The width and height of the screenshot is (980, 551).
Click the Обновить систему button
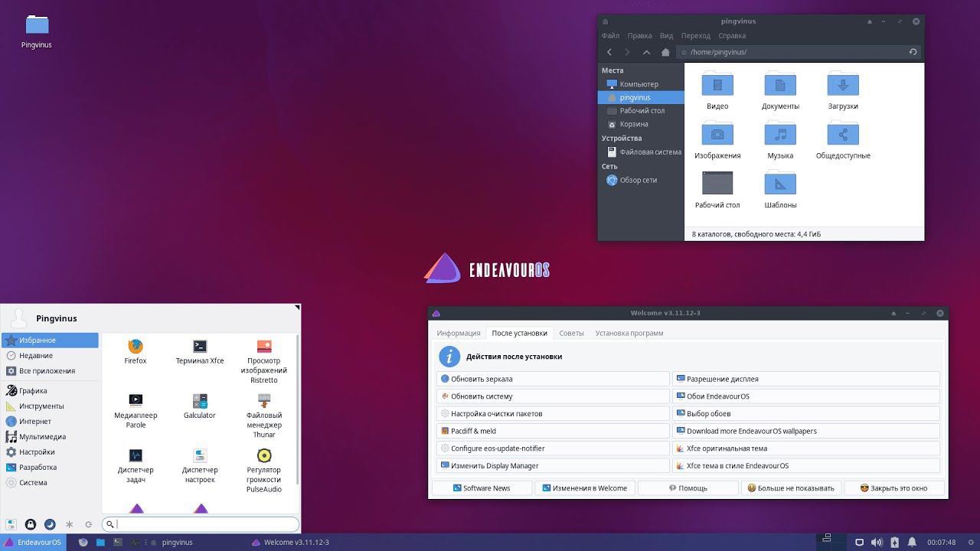tap(553, 396)
